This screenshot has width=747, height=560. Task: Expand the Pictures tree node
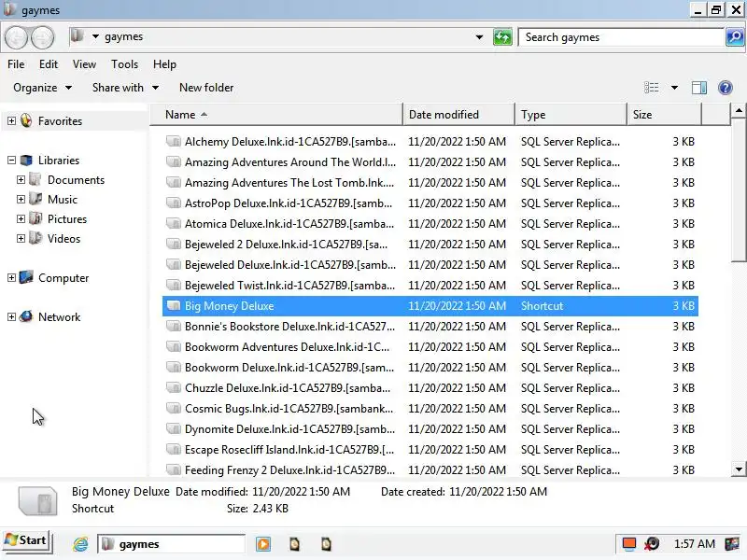coord(21,219)
